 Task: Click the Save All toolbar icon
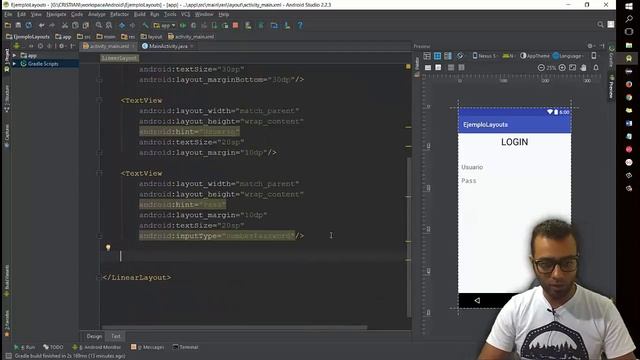pyautogui.click(x=18, y=25)
